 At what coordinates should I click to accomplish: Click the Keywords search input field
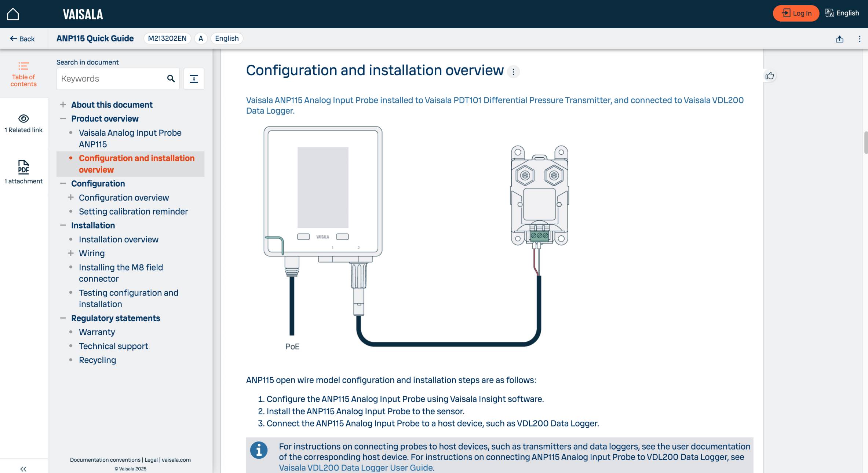110,78
